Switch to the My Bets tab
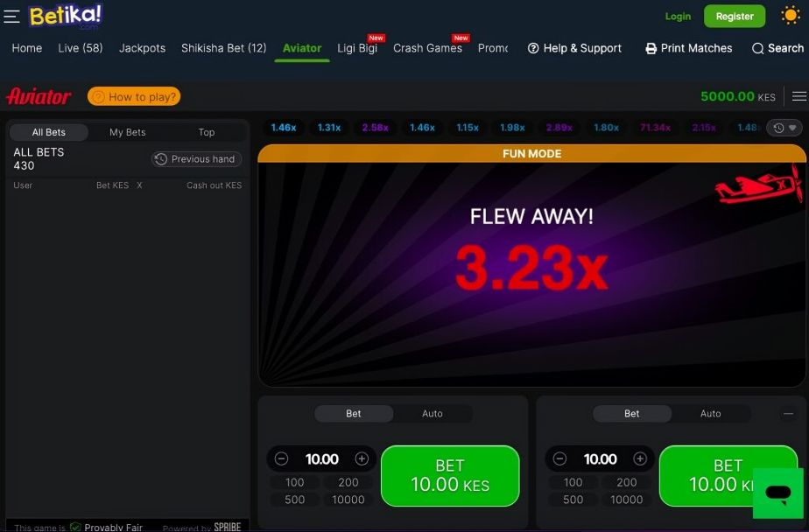The image size is (809, 532). tap(128, 132)
